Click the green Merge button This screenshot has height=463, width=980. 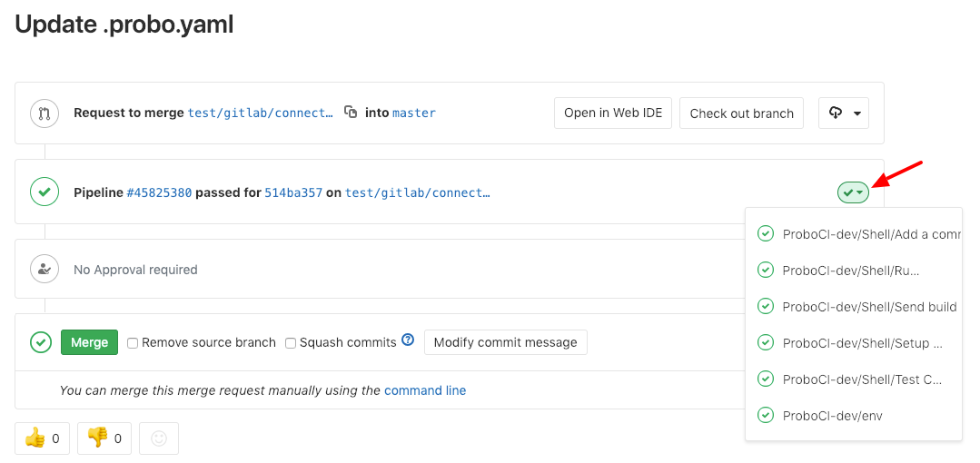[x=89, y=342]
